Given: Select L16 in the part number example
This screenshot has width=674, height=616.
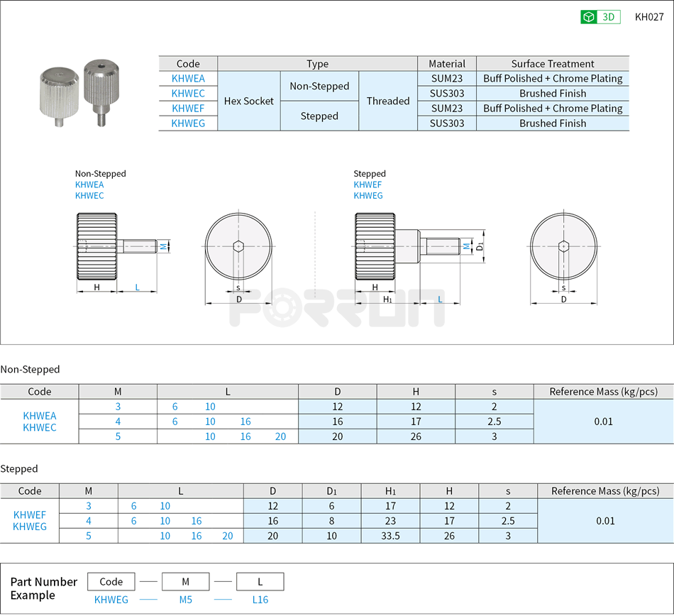Looking at the screenshot, I should [x=260, y=600].
